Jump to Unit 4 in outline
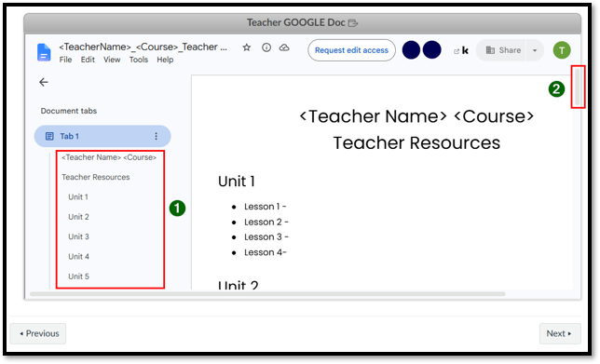 click(x=78, y=257)
